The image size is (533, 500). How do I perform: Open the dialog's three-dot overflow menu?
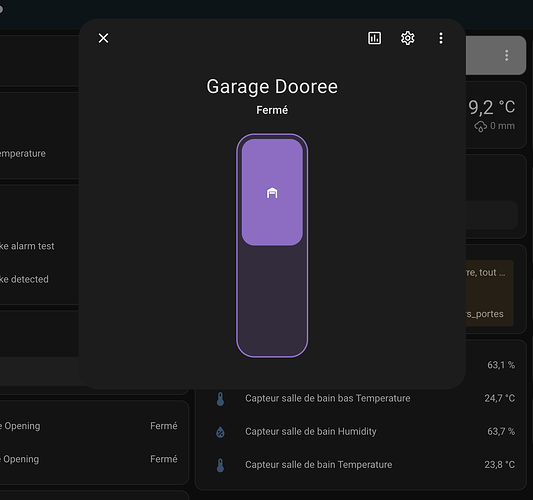point(441,38)
